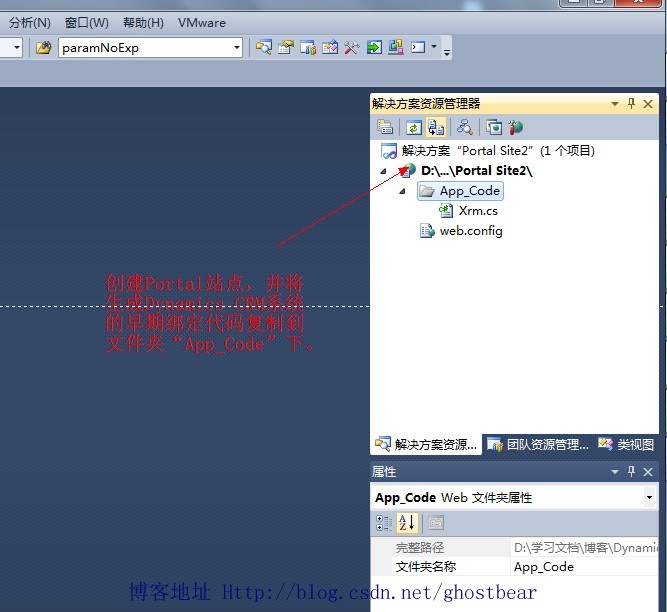The height and width of the screenshot is (612, 667).
Task: Select the Xrm.cs file
Action: coord(478,211)
